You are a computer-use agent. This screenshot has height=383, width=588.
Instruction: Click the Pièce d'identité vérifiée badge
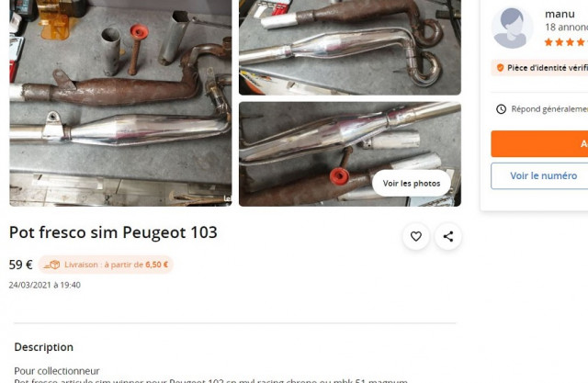pos(539,68)
